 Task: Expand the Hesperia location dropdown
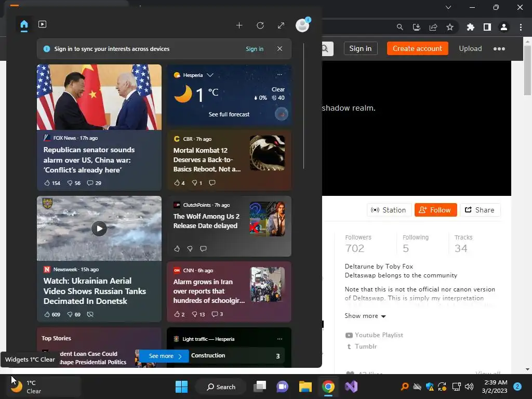click(210, 75)
